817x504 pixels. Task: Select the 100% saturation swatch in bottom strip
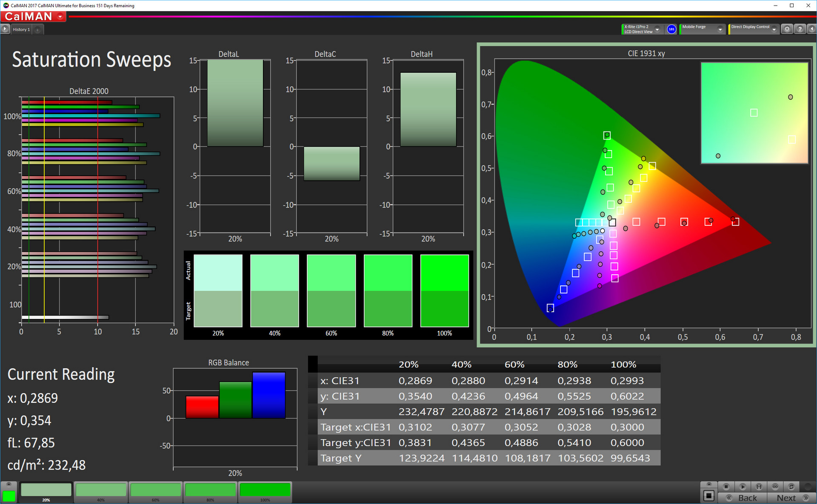pyautogui.click(x=265, y=492)
